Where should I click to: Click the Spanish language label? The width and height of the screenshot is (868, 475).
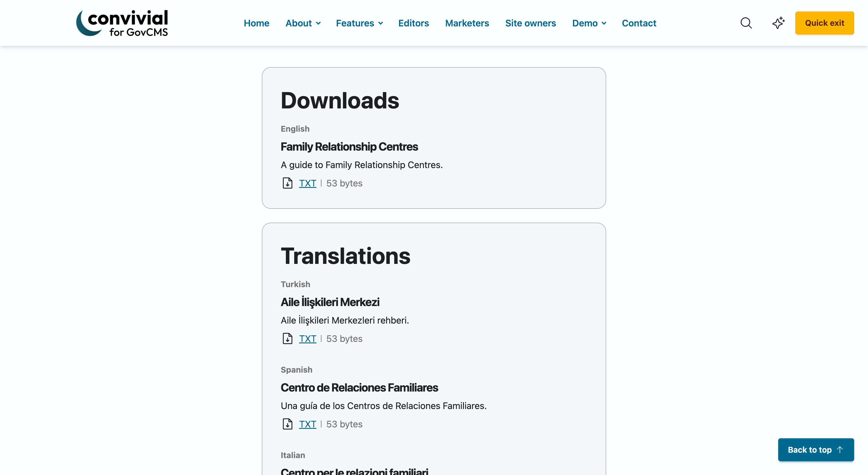coord(296,370)
